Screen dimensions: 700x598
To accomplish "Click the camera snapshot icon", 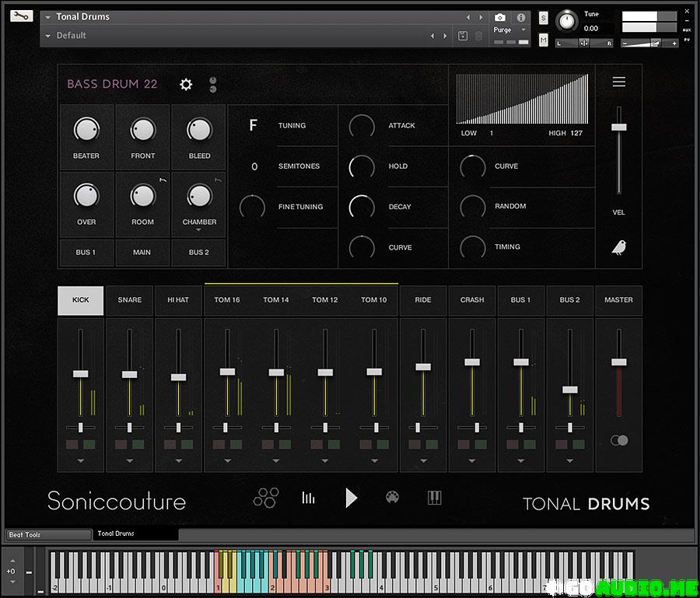I will (500, 17).
